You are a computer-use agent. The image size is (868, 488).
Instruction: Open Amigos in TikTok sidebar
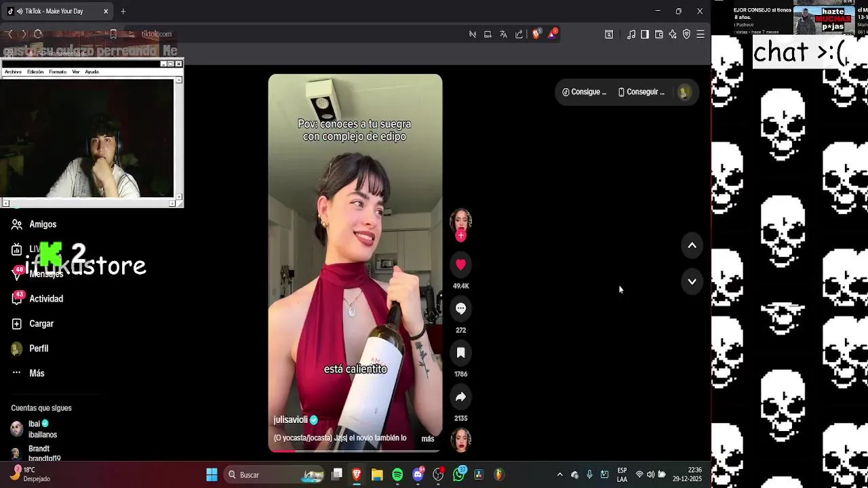pyautogui.click(x=34, y=224)
